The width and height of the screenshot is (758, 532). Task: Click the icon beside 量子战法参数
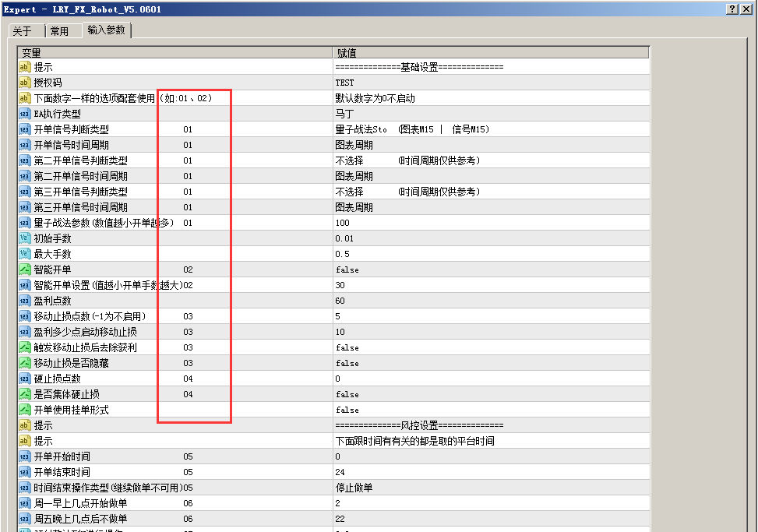pyautogui.click(x=25, y=223)
